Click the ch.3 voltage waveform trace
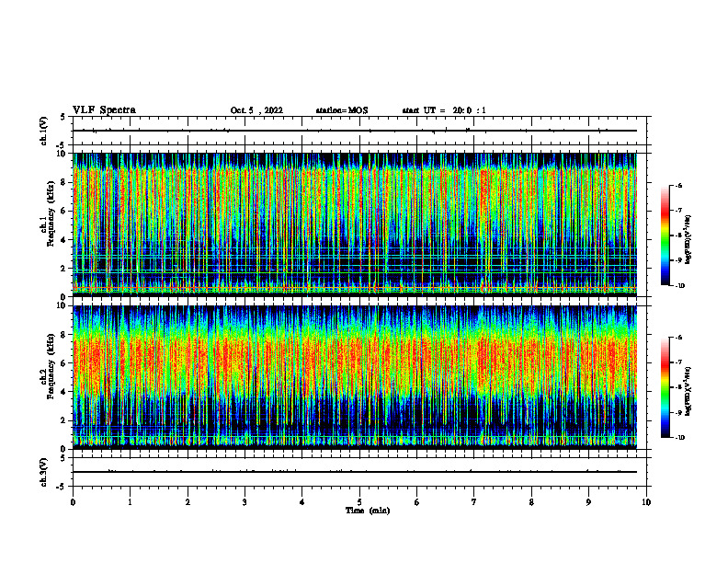Screen dimensions: 728x563 coord(355,472)
